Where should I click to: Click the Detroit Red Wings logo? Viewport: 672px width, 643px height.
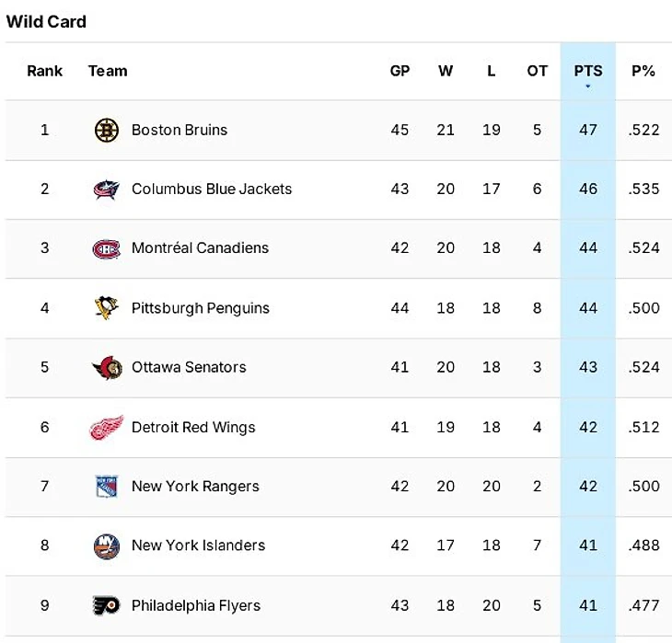click(107, 427)
